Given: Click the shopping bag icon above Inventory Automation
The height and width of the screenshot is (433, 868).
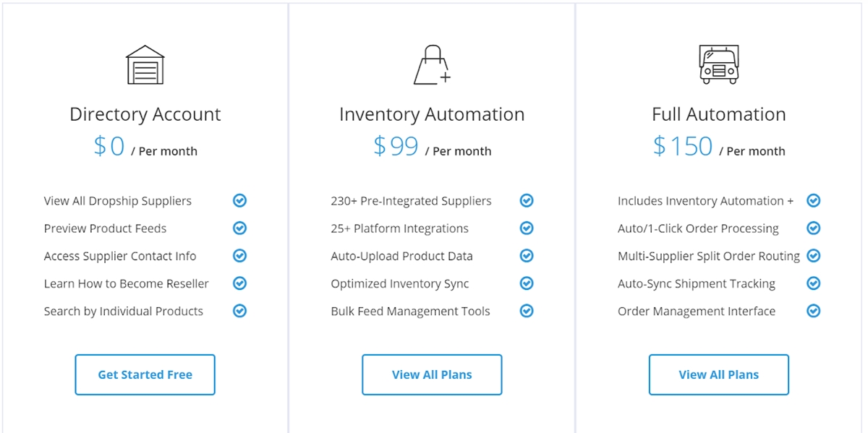Looking at the screenshot, I should tap(432, 65).
